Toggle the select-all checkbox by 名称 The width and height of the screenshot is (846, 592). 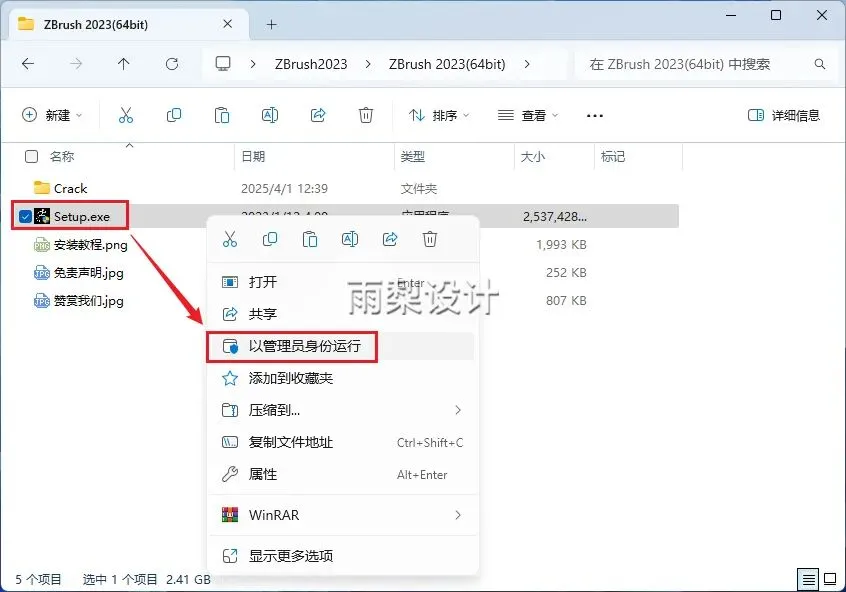click(x=31, y=156)
